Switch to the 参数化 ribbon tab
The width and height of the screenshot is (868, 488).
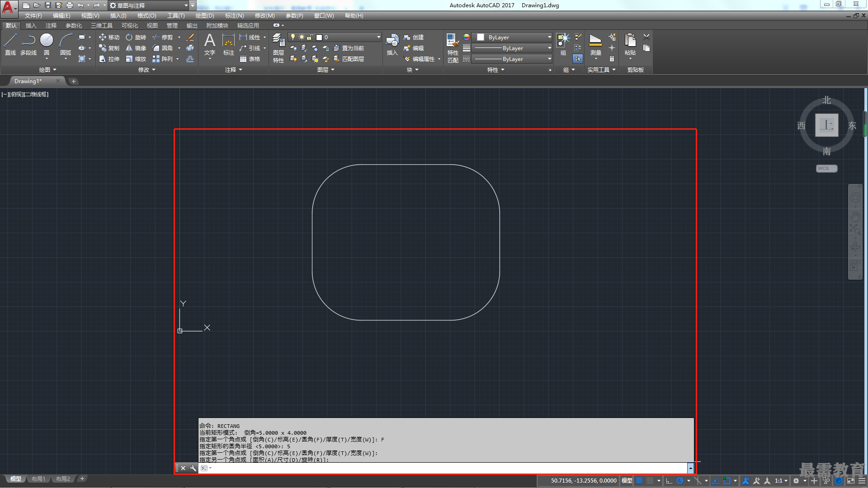[74, 26]
